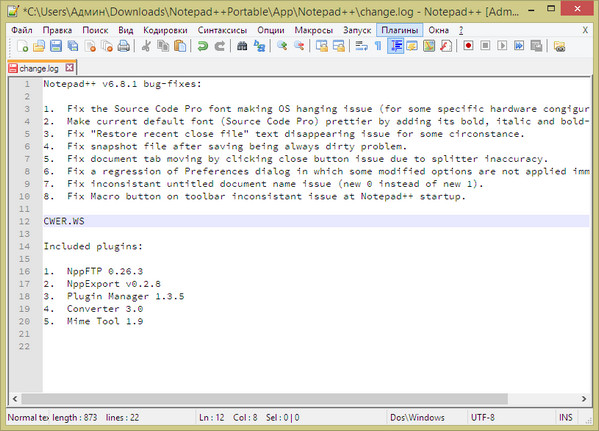
Task: Open the Поиск menu
Action: tap(95, 30)
